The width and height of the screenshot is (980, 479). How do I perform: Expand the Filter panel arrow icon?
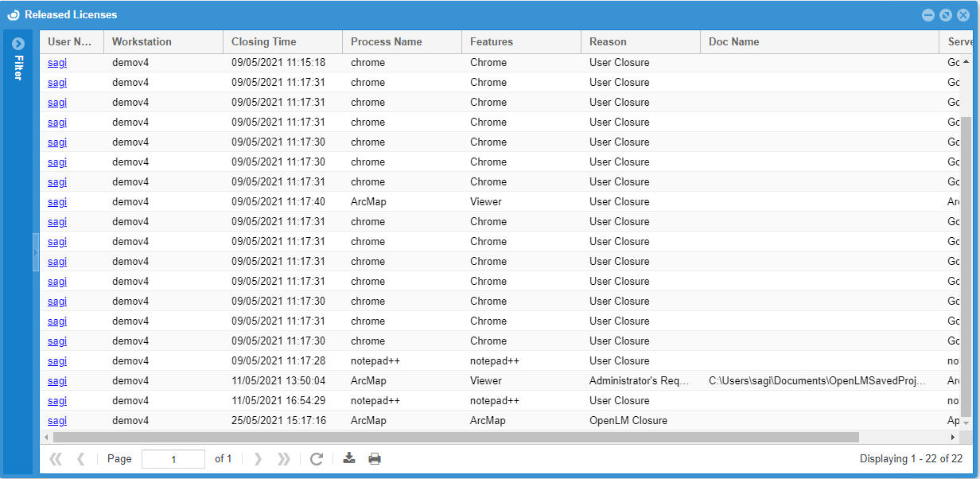pos(18,44)
